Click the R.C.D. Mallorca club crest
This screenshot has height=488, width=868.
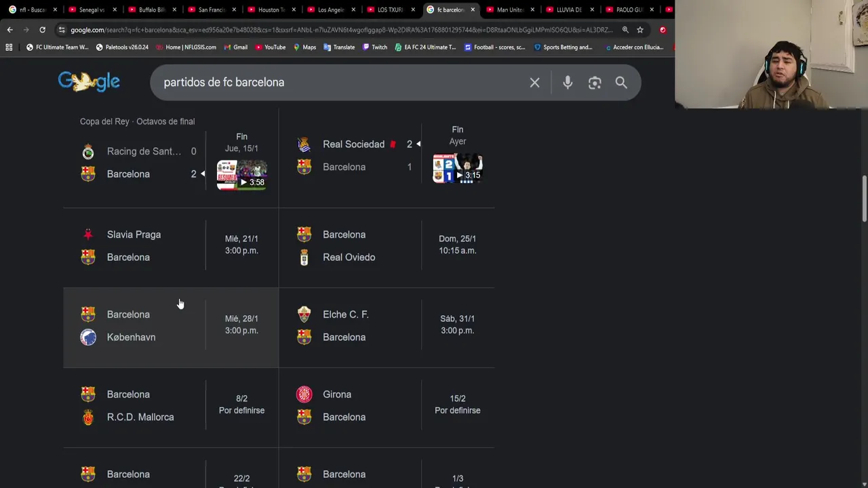click(88, 417)
